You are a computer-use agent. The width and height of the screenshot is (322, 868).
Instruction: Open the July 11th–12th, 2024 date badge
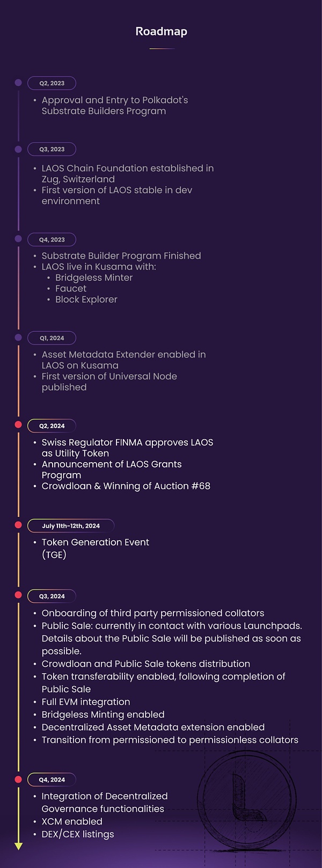point(71,526)
